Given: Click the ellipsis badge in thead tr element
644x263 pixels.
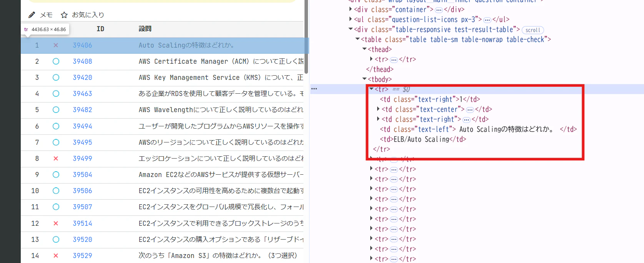Looking at the screenshot, I should click(x=394, y=60).
